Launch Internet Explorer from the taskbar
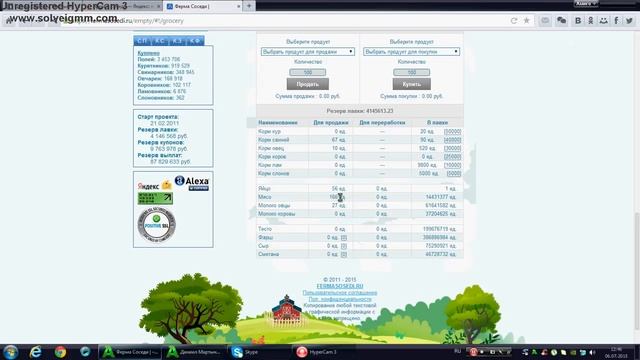The image size is (640, 360). tap(36, 352)
